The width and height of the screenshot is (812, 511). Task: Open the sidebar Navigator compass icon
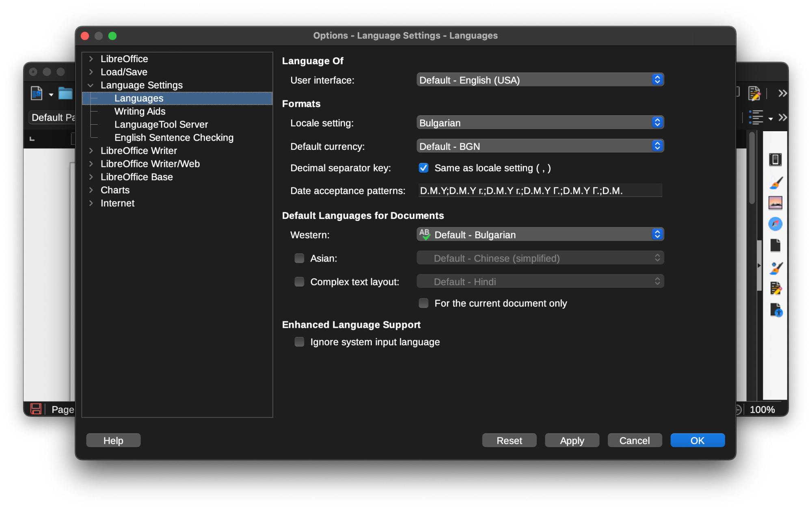coord(775,224)
